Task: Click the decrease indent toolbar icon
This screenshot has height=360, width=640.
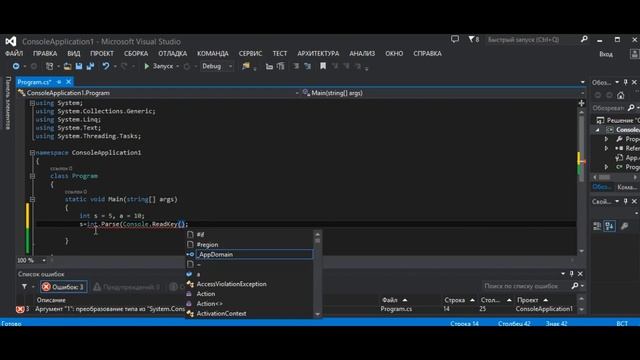Action: point(269,66)
